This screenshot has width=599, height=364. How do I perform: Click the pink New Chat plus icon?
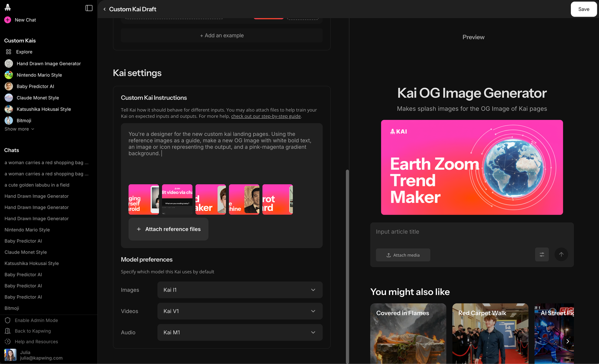click(8, 20)
